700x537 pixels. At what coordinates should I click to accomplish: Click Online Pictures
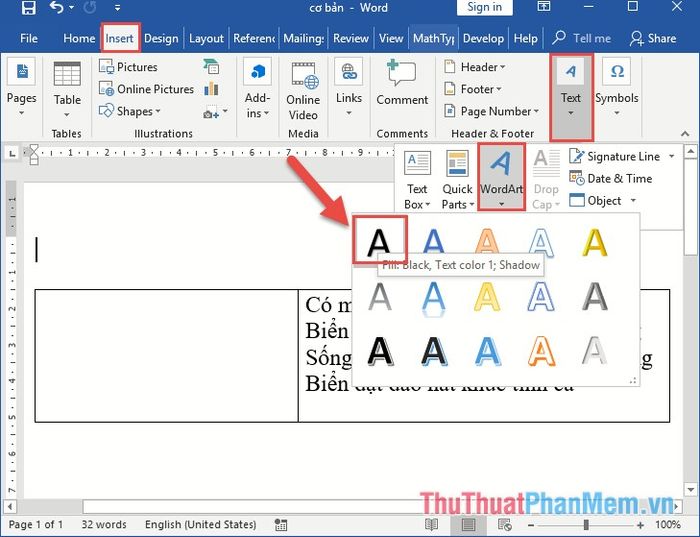coord(146,89)
